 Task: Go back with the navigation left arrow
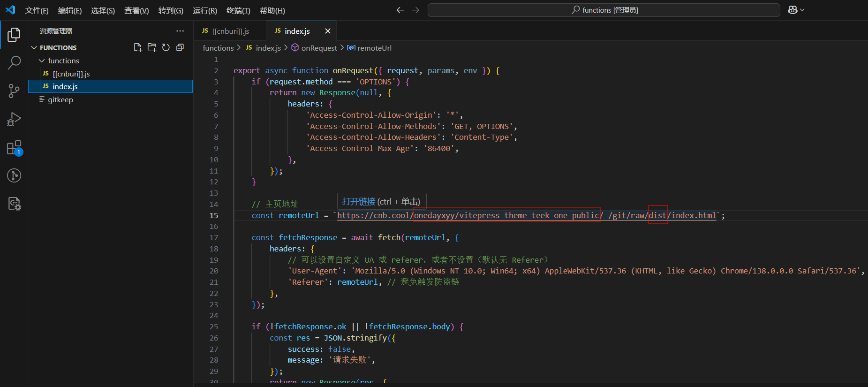point(400,10)
